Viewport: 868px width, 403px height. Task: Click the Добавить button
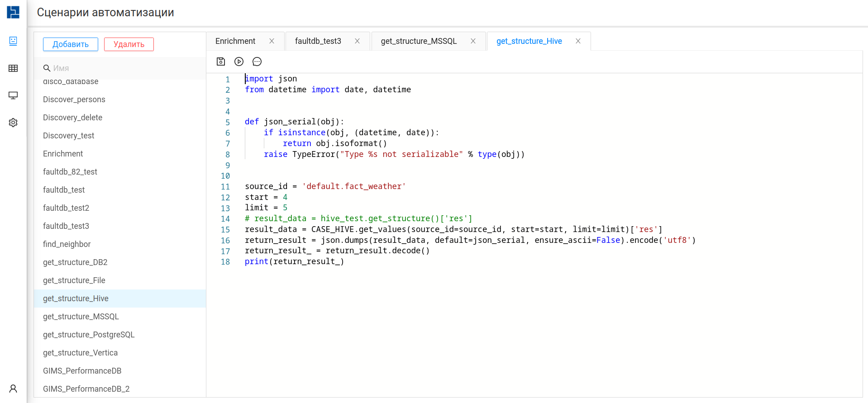point(71,44)
